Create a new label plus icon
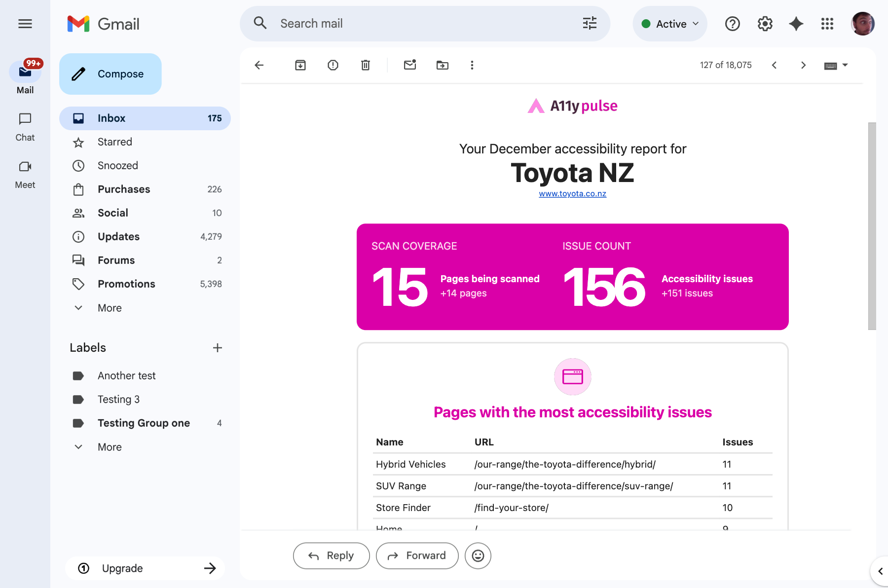 point(218,348)
